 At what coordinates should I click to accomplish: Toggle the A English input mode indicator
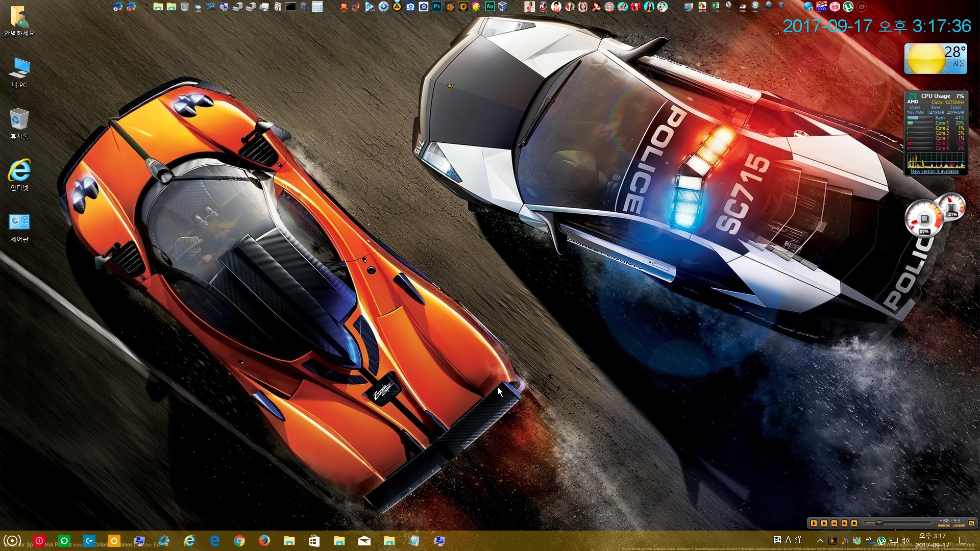coord(788,540)
